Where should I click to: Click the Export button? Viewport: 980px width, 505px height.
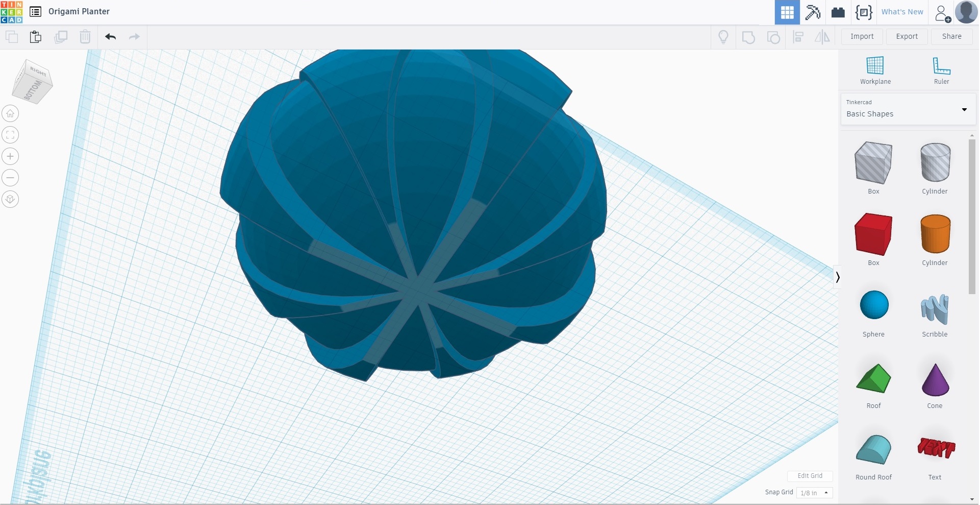(907, 36)
